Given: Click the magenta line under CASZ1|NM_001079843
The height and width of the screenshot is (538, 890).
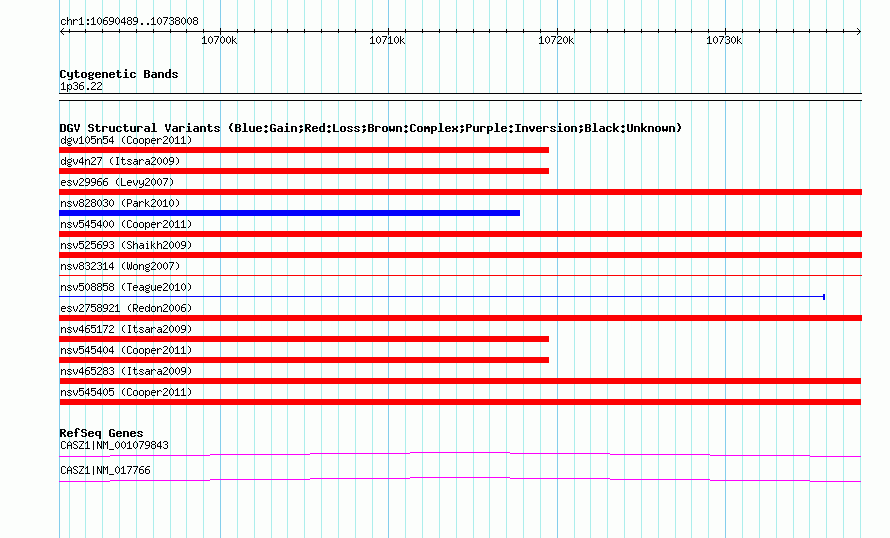Looking at the screenshot, I should tap(460, 454).
